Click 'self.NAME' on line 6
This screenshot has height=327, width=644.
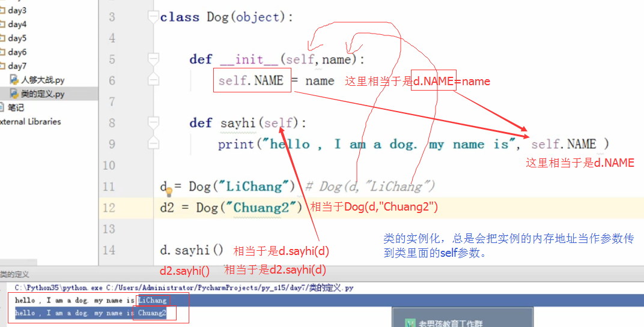[251, 80]
